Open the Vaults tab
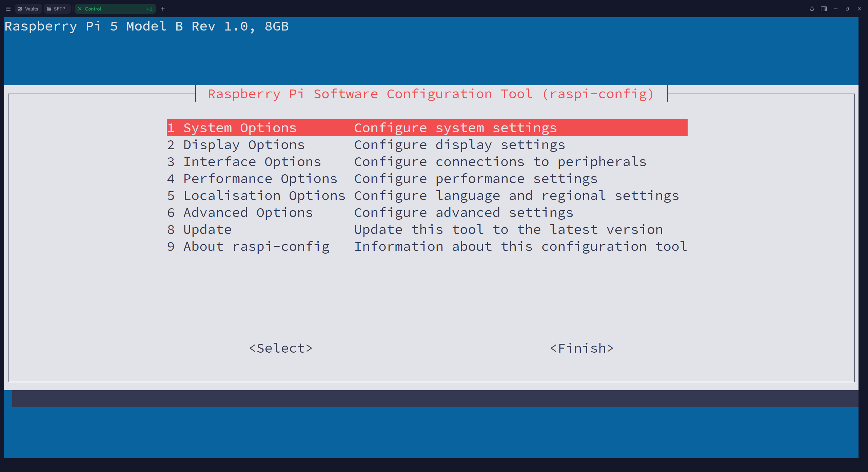The image size is (868, 472). (28, 9)
